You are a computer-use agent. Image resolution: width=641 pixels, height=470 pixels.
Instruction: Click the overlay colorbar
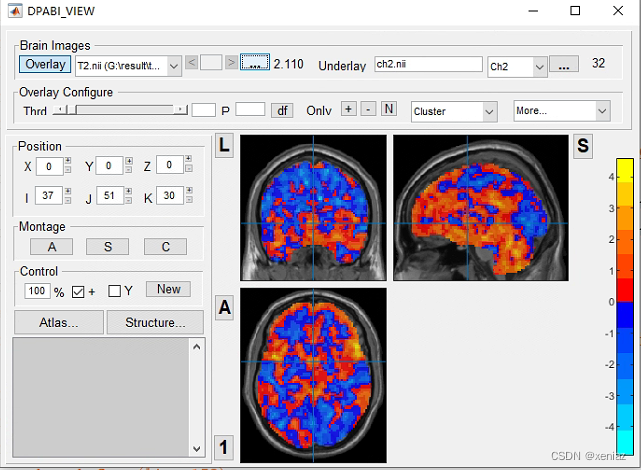tap(625, 307)
